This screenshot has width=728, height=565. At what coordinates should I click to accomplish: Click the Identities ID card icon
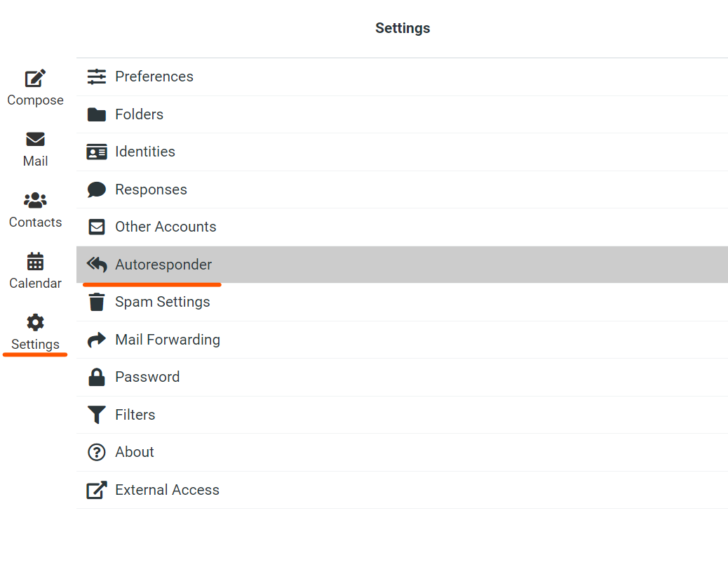coord(97,152)
